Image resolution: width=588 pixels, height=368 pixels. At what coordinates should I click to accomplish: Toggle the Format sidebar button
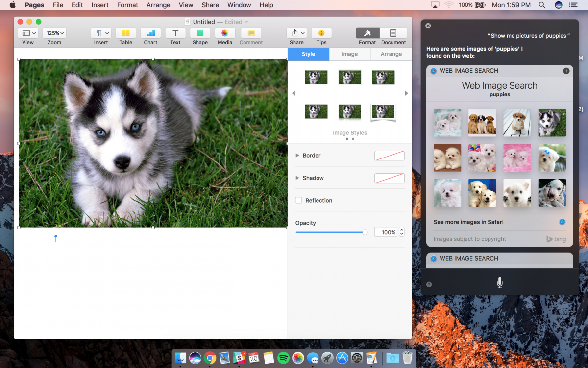[x=367, y=33]
